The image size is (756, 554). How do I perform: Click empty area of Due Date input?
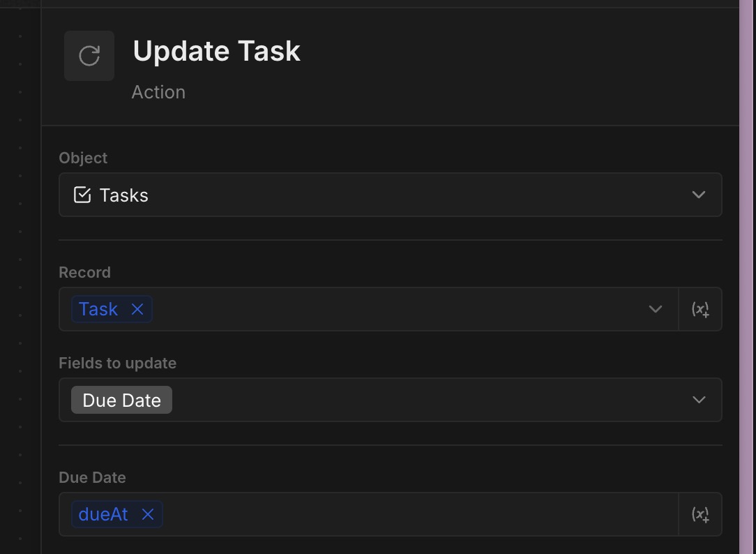click(x=418, y=514)
